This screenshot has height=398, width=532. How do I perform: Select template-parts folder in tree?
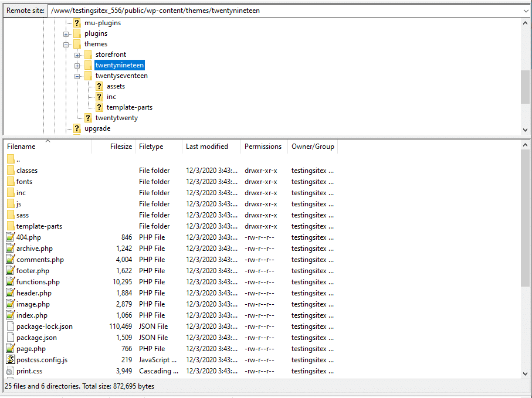tap(129, 107)
